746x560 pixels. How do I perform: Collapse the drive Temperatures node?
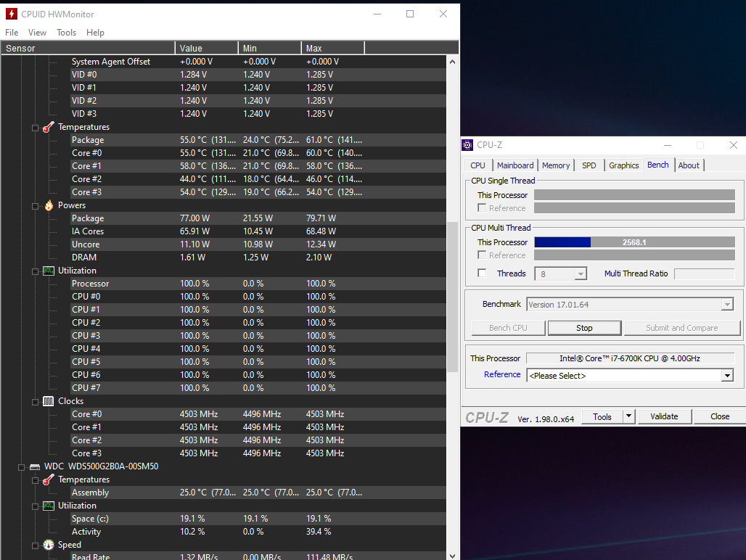36,481
